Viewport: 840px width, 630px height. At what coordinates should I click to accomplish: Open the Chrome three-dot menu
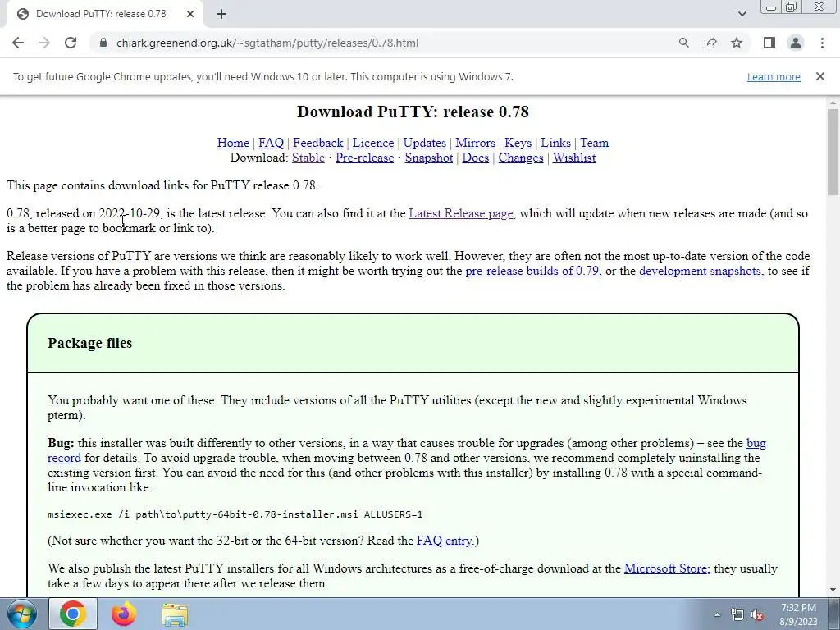(822, 43)
